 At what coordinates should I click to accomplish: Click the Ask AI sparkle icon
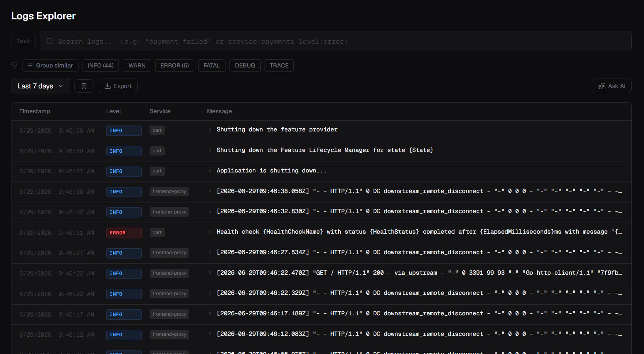click(x=602, y=86)
